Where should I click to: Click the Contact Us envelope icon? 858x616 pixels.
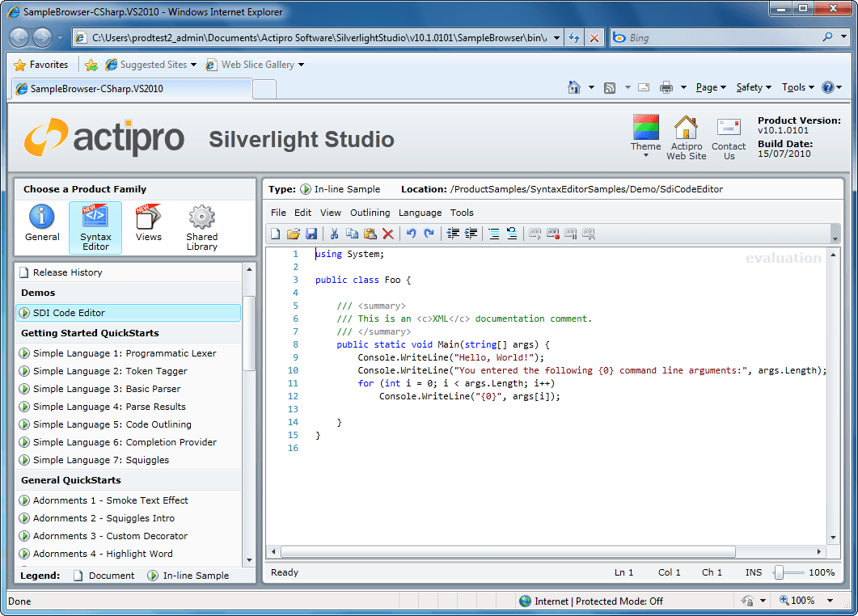[729, 139]
